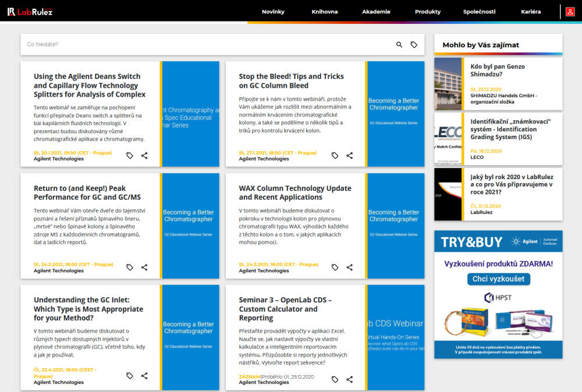
Task: Share the WAX Column Technology webinar
Action: 350,268
